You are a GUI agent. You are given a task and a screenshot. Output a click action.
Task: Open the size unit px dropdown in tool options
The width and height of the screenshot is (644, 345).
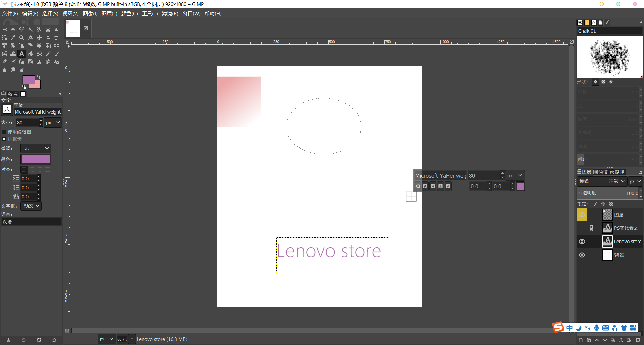click(53, 123)
